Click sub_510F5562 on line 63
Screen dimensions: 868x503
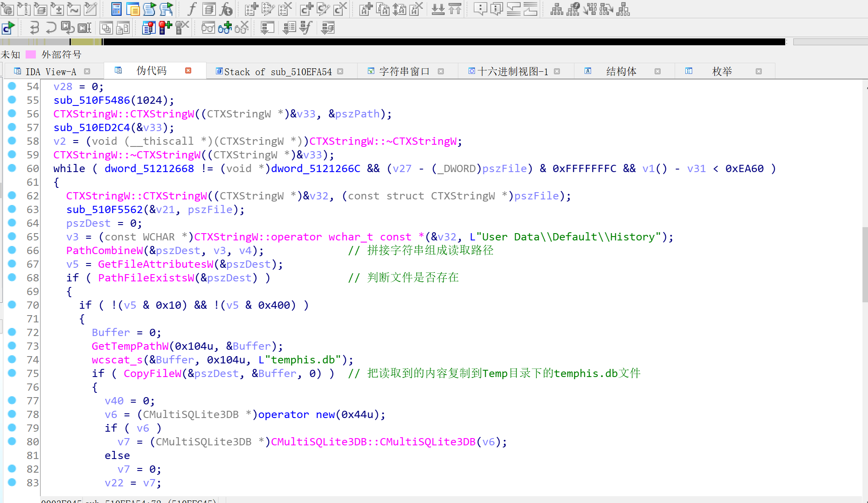click(105, 210)
